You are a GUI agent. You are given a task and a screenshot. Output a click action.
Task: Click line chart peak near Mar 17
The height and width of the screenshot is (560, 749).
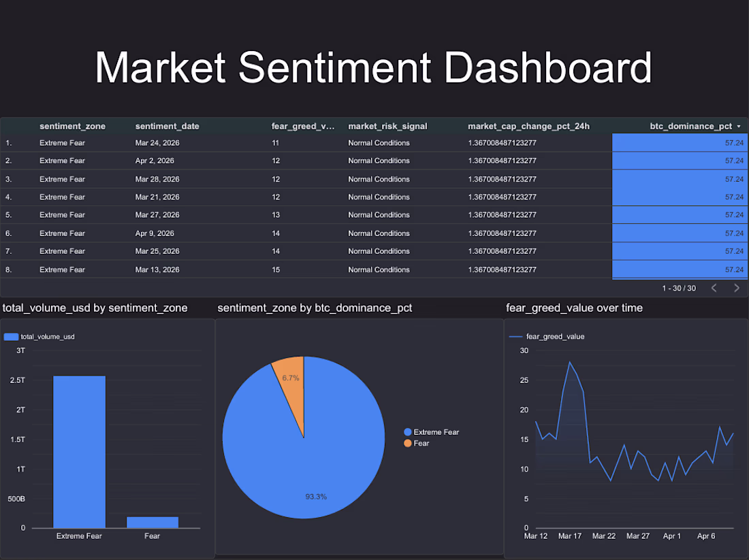(570, 363)
